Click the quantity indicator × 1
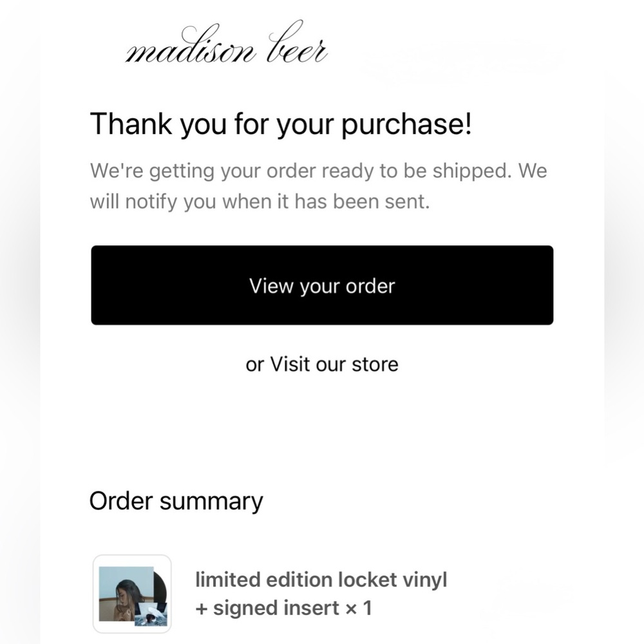Viewport: 644px width, 644px height. coord(358,607)
